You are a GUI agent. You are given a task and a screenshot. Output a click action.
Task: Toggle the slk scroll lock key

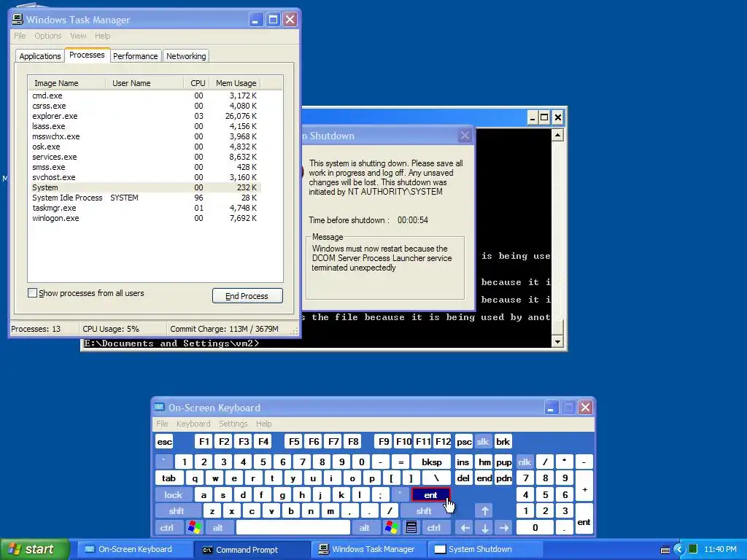point(483,441)
